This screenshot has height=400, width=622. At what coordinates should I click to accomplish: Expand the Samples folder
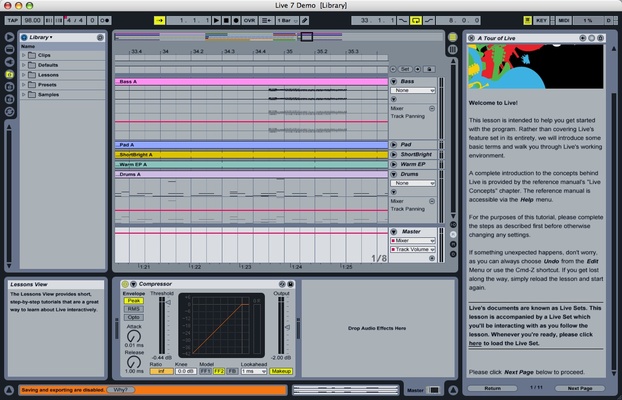(24, 95)
